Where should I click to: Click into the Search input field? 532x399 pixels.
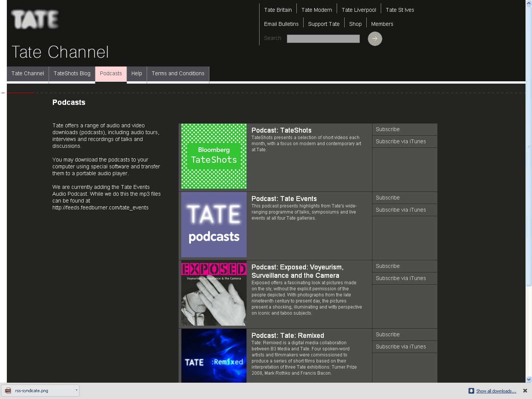323,38
